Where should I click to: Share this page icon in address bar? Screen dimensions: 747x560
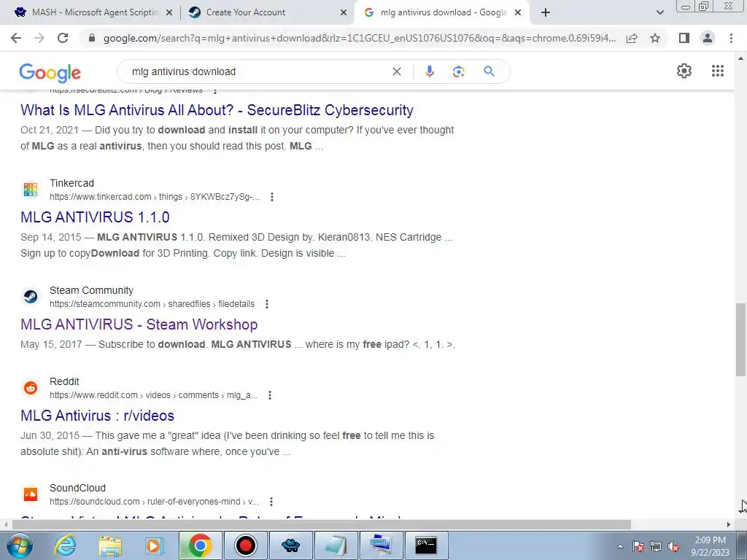(632, 38)
